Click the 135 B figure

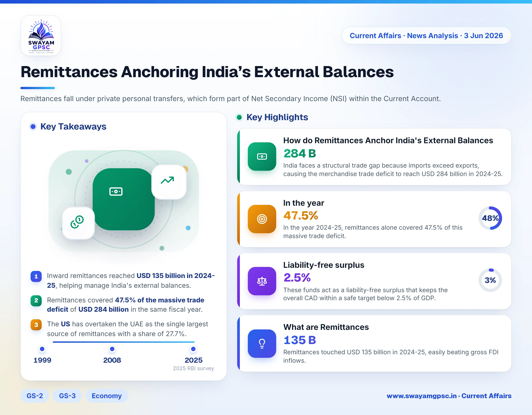pyautogui.click(x=300, y=340)
